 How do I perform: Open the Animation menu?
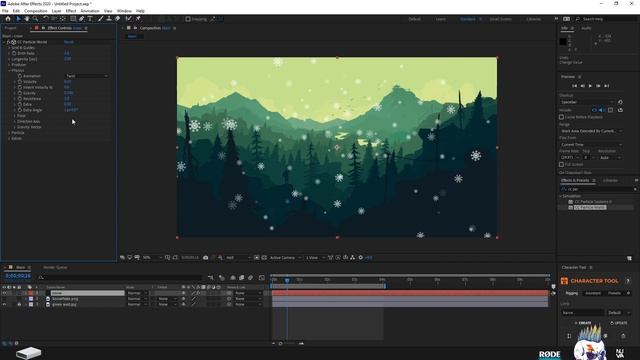90,11
